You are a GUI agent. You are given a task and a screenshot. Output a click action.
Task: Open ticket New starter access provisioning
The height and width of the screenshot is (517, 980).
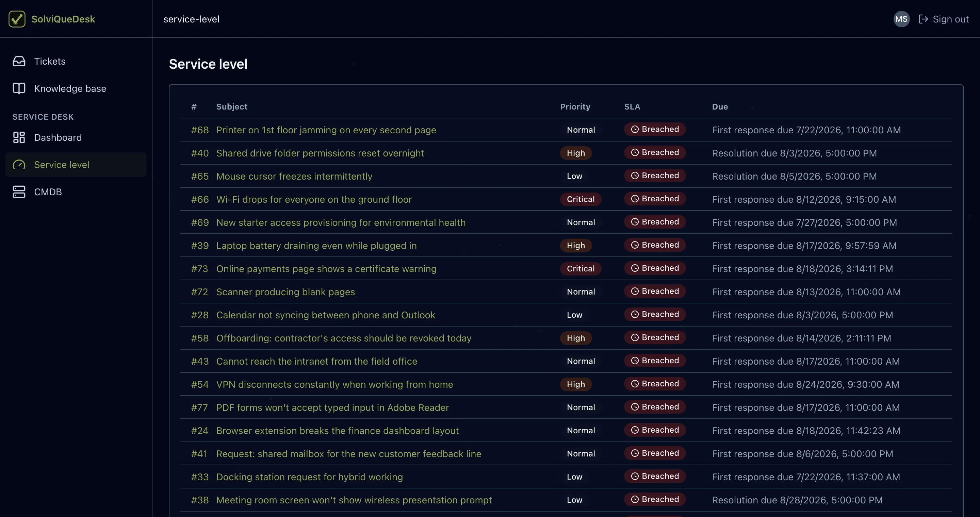pos(341,223)
